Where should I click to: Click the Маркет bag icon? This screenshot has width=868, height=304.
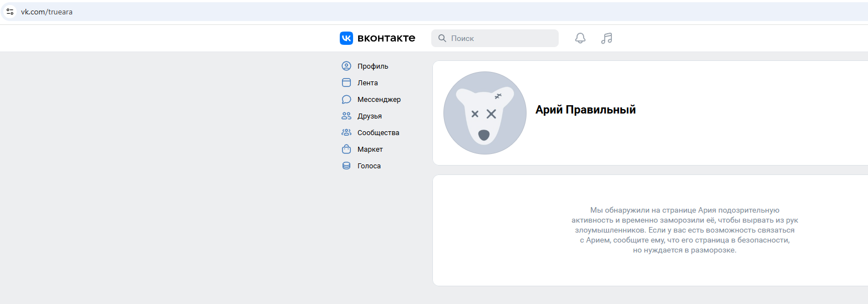point(346,150)
